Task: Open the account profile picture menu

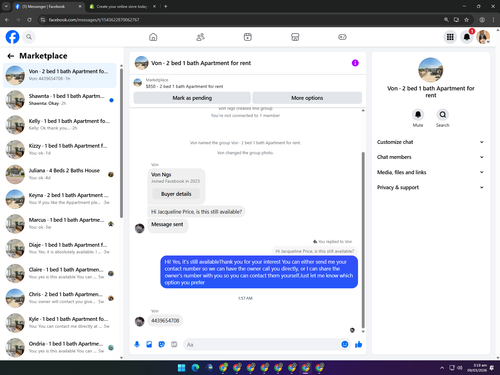Action: 483,37
